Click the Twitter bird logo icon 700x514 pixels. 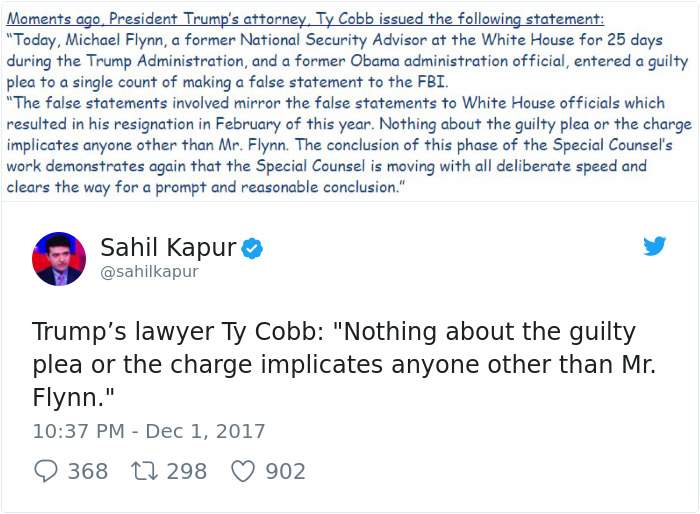pos(654,246)
